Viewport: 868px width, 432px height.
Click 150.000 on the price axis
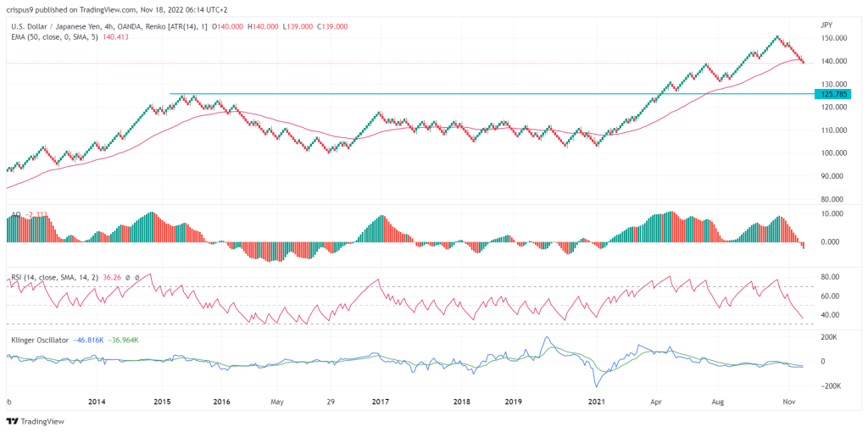point(832,38)
